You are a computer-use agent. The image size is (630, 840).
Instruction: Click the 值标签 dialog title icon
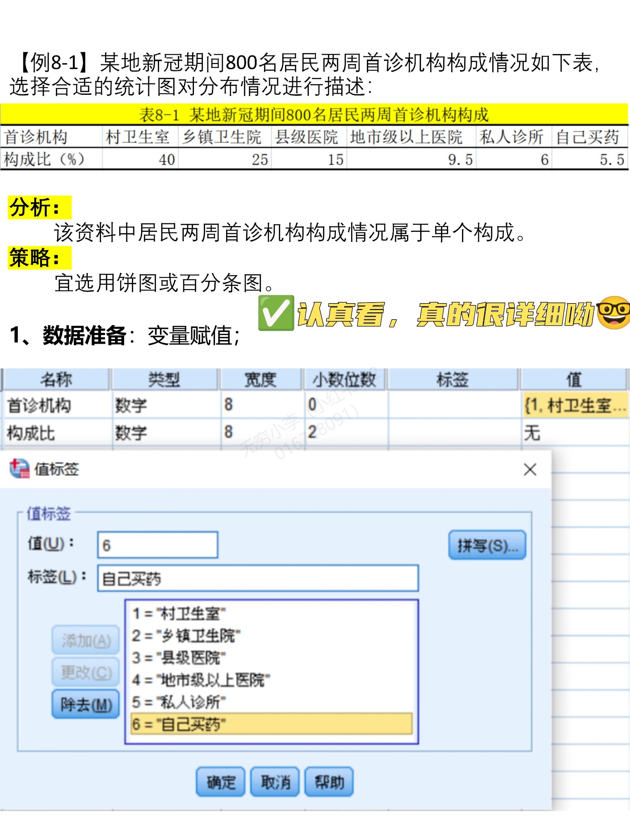[x=19, y=469]
